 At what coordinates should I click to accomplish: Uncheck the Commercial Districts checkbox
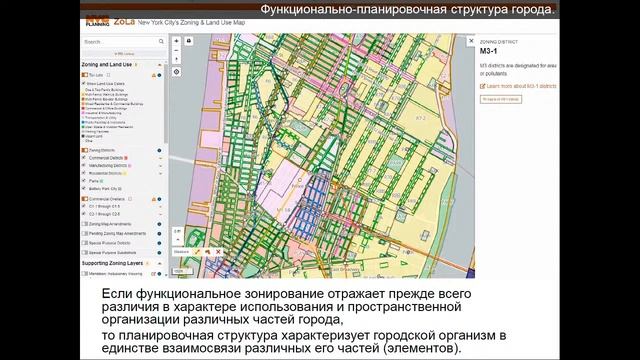pos(84,158)
